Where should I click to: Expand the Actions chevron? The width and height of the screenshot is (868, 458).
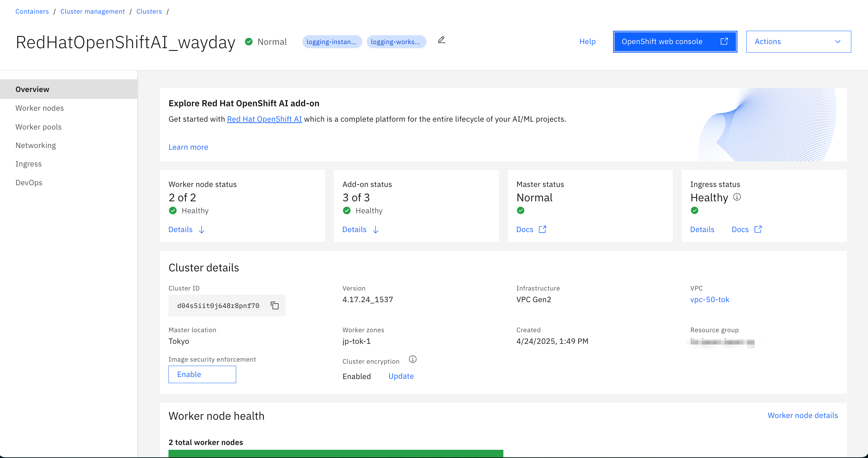(x=838, y=42)
